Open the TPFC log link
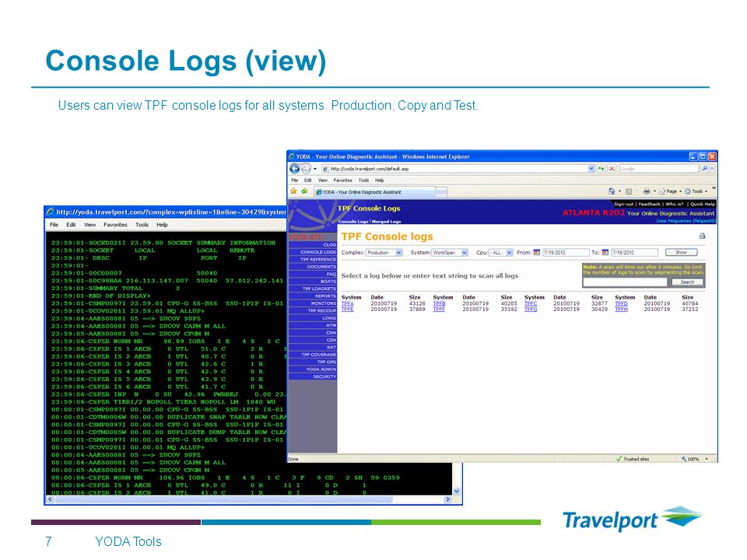747x560 pixels. click(x=530, y=303)
